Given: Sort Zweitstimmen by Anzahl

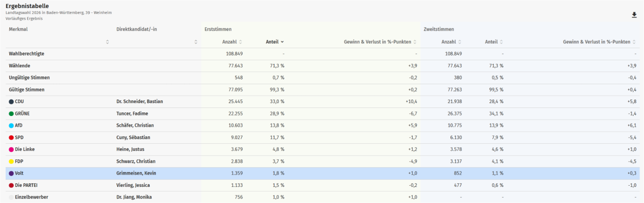Looking at the screenshot, I should [460, 42].
